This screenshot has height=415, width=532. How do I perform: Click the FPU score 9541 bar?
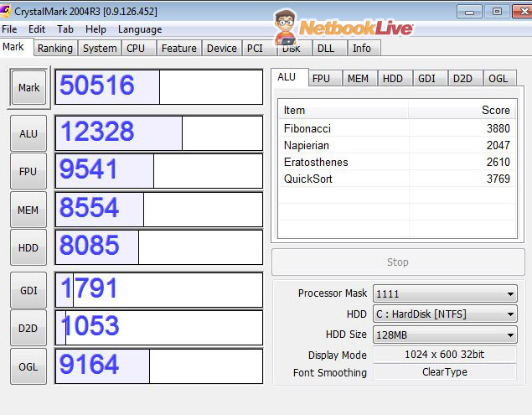(x=159, y=171)
